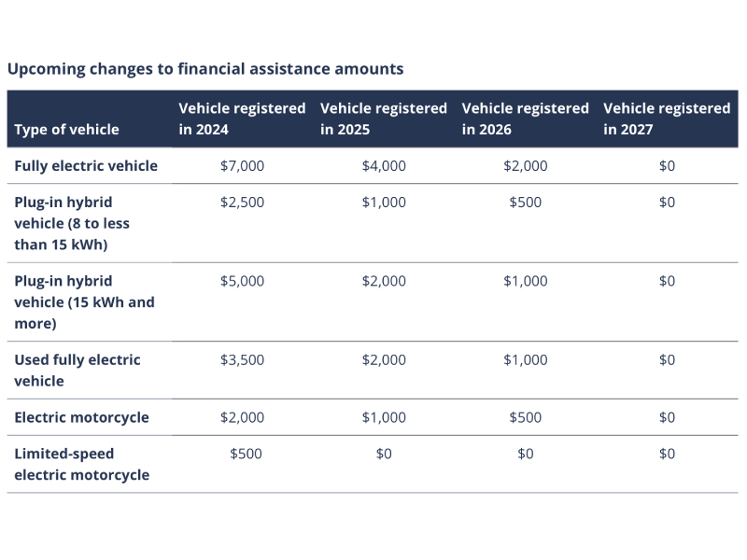The height and width of the screenshot is (560, 747).
Task: Select the 2024 limited-speed motorcycle $500 cell
Action: click(247, 454)
